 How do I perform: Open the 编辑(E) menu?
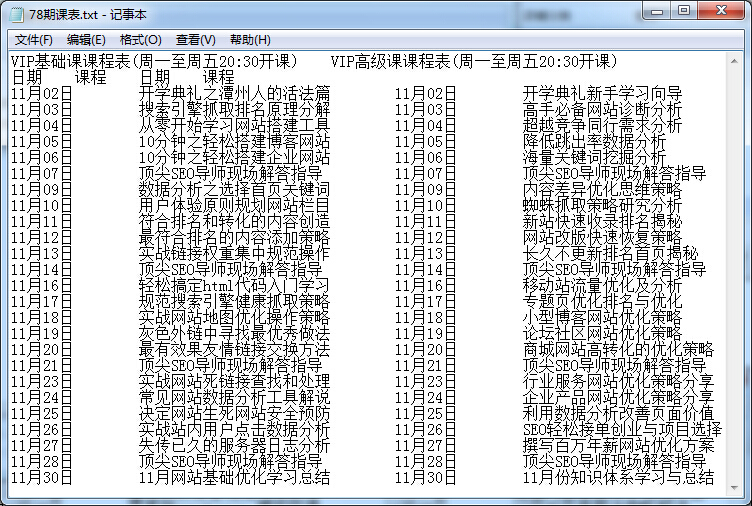tap(86, 40)
